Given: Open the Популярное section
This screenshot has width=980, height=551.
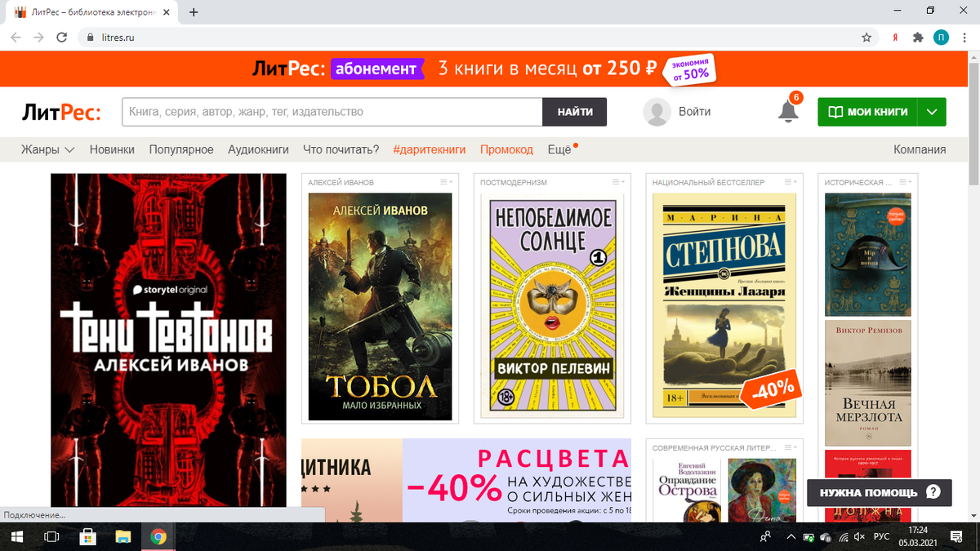Looking at the screenshot, I should pos(181,149).
